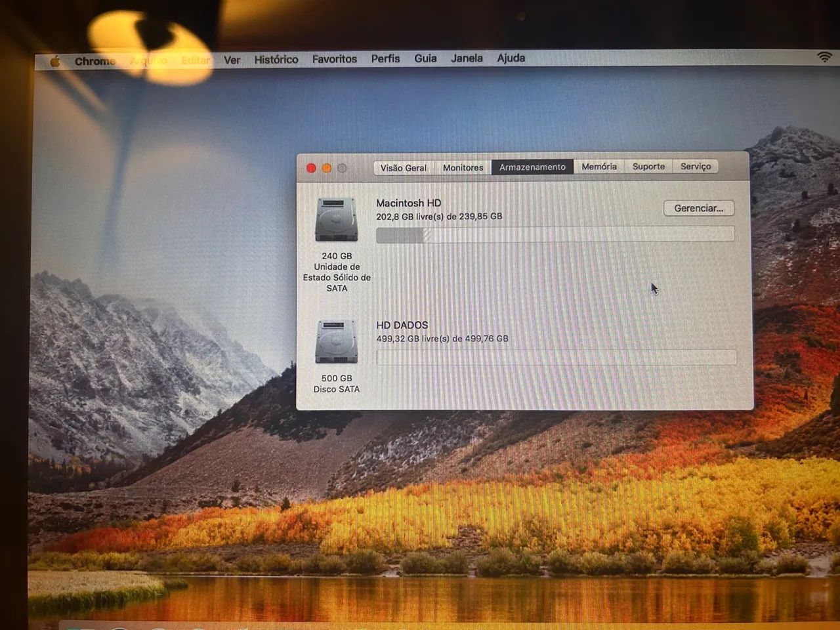Click the HD DADOS volume name
This screenshot has width=840, height=630.
coord(402,325)
